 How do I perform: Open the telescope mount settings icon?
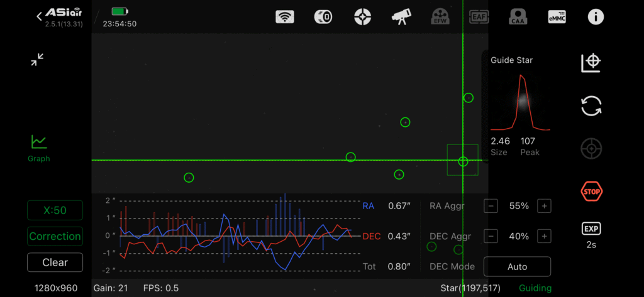tap(401, 17)
